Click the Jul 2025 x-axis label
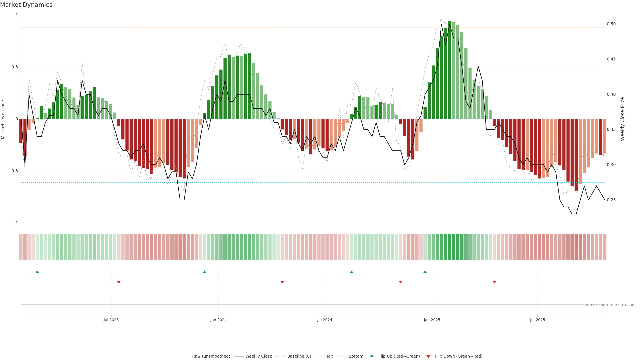644x362 pixels. (537, 320)
